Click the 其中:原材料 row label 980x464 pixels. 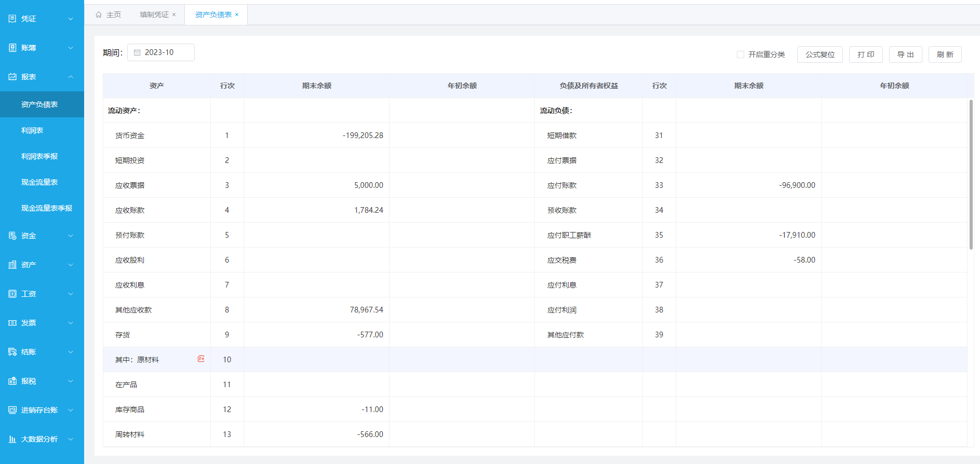(x=137, y=360)
